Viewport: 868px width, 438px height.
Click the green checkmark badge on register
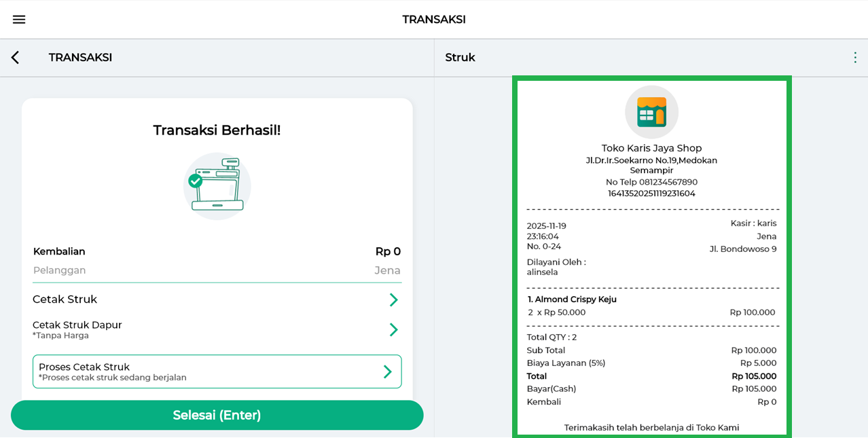(x=196, y=181)
